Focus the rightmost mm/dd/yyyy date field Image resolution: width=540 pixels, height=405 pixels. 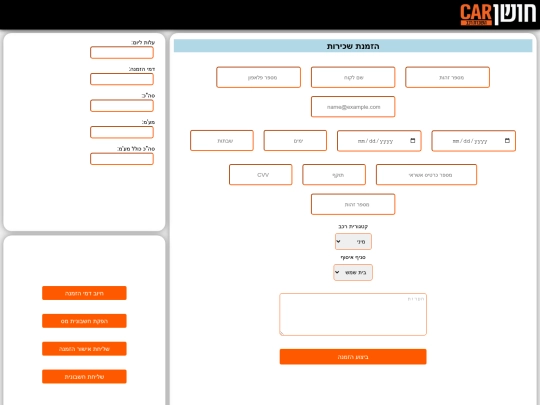point(474,141)
